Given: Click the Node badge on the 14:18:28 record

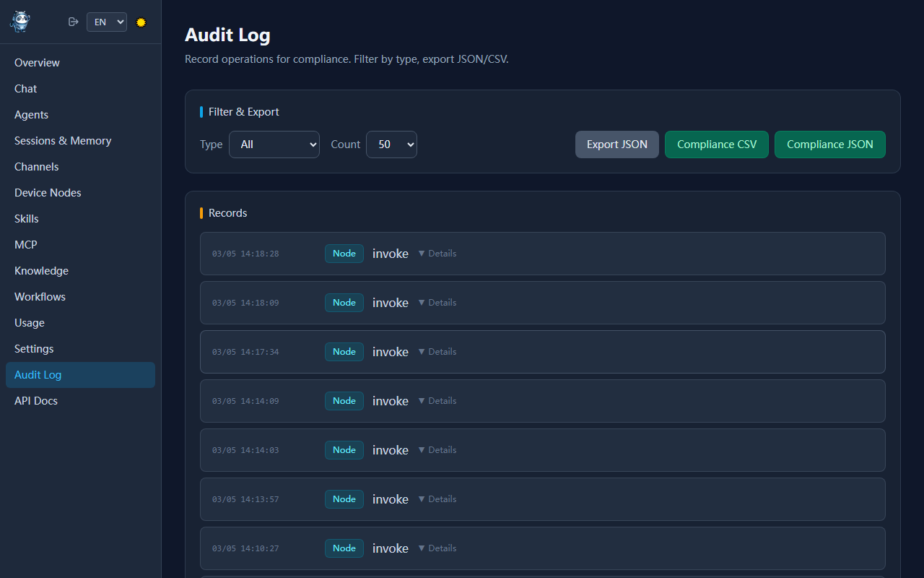Looking at the screenshot, I should click(344, 254).
